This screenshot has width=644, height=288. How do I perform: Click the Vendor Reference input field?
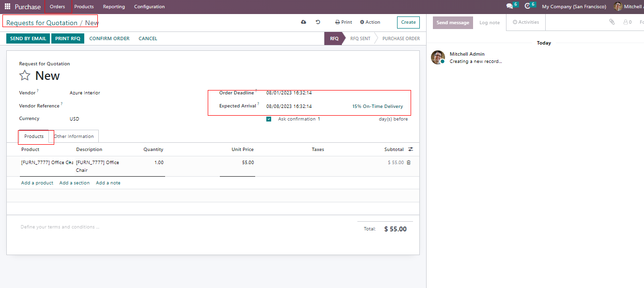click(131, 106)
